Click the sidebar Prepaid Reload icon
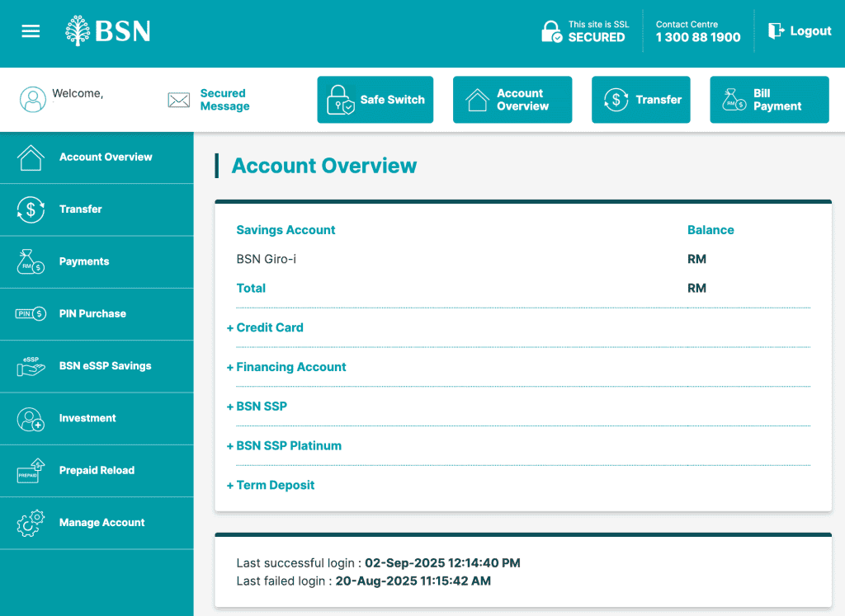Screen dimensions: 845x616 coord(31,471)
